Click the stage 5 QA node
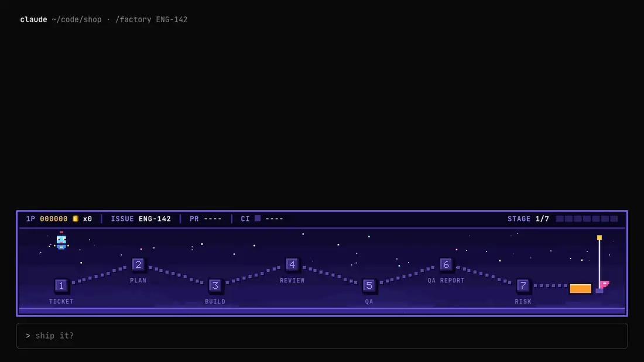Image resolution: width=644 pixels, height=362 pixels. [x=369, y=285]
